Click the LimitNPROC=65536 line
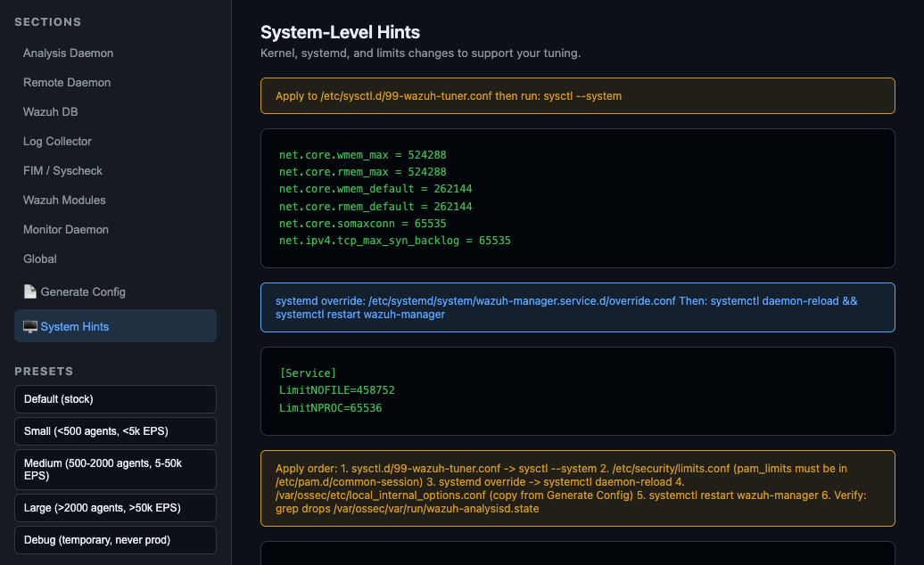 tap(330, 408)
